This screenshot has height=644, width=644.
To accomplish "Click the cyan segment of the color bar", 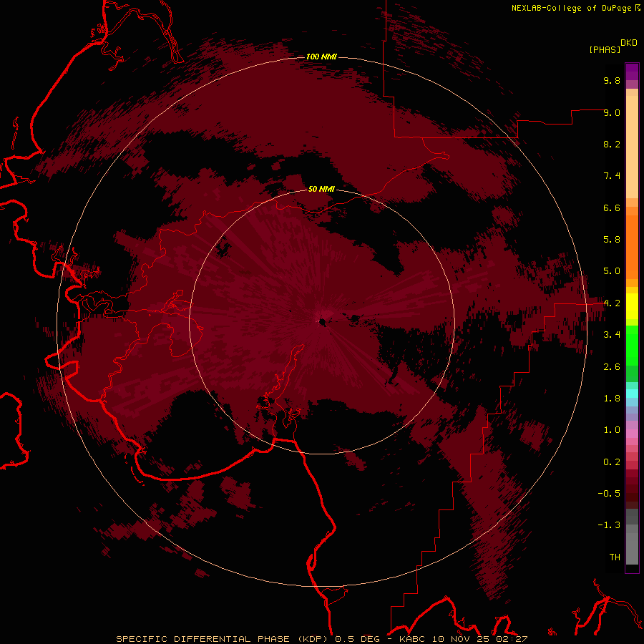I will point(632,394).
